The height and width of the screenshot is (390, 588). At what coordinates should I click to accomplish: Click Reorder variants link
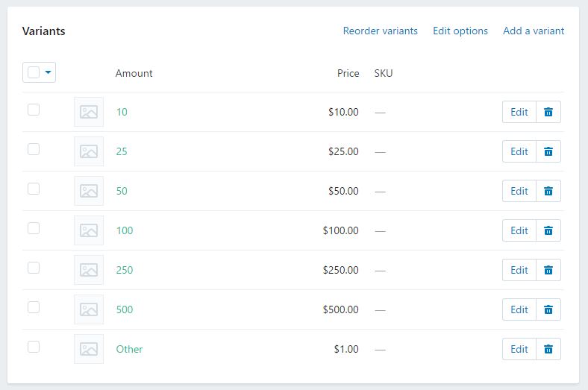coord(381,31)
